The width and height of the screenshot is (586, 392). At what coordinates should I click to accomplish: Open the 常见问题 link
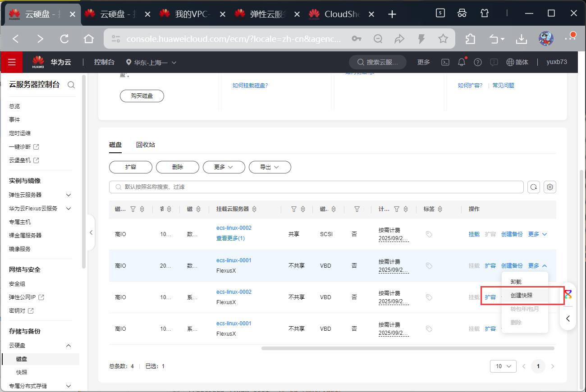[x=504, y=86]
